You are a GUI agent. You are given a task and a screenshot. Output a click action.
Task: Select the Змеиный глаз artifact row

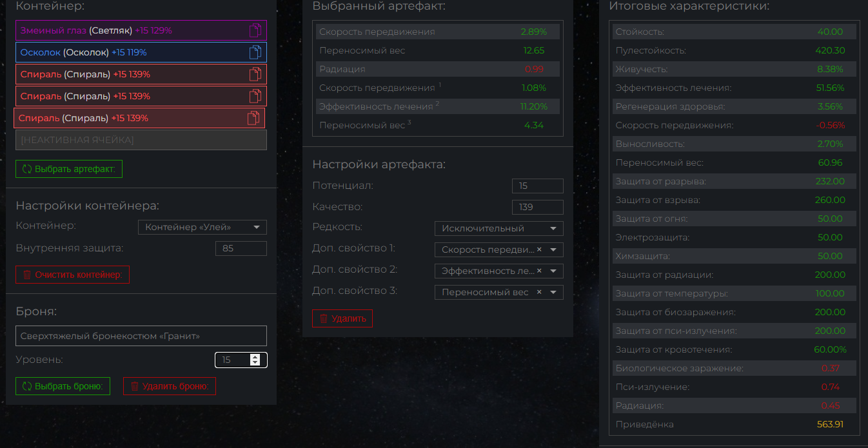click(x=141, y=30)
